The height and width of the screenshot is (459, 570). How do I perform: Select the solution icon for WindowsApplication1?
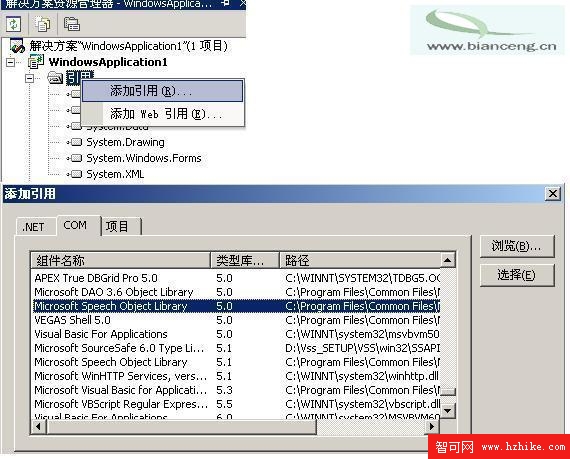click(17, 46)
